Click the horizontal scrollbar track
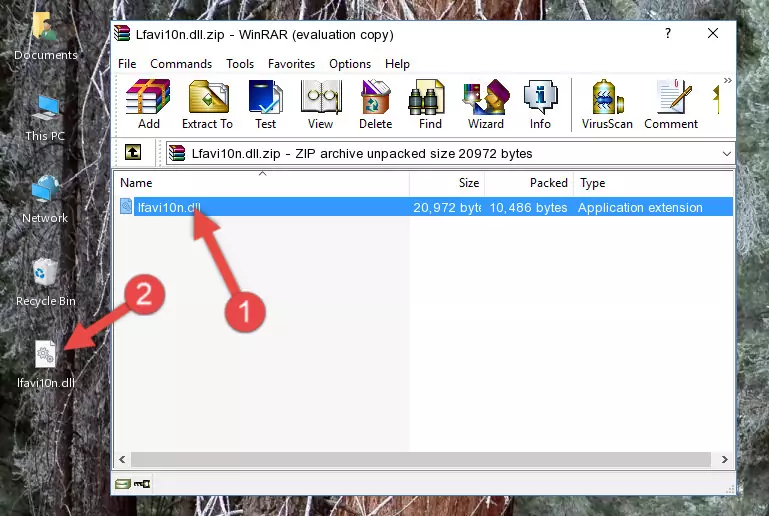This screenshot has width=769, height=516. pos(421,460)
